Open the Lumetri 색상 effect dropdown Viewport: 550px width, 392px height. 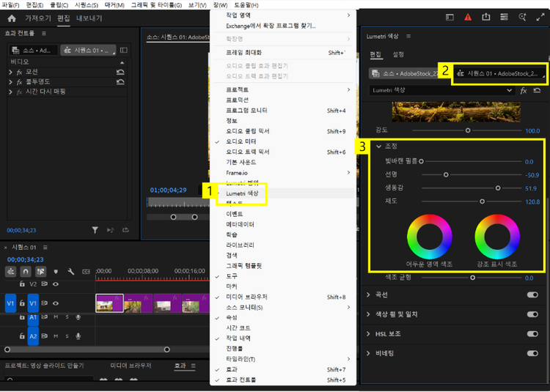(x=442, y=90)
